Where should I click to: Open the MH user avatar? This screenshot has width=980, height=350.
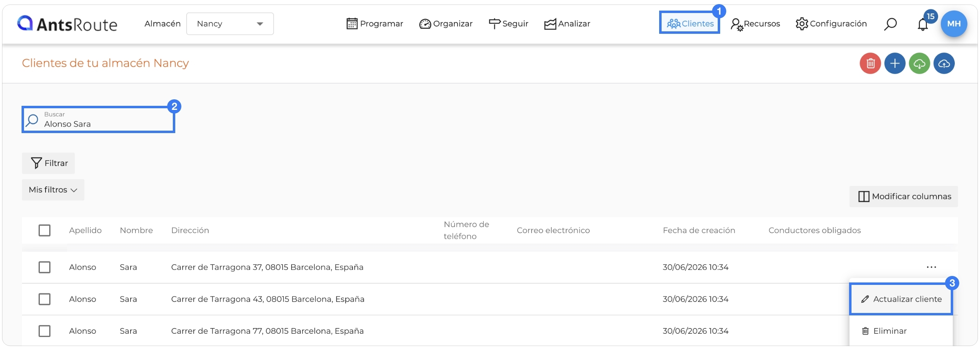pyautogui.click(x=954, y=24)
